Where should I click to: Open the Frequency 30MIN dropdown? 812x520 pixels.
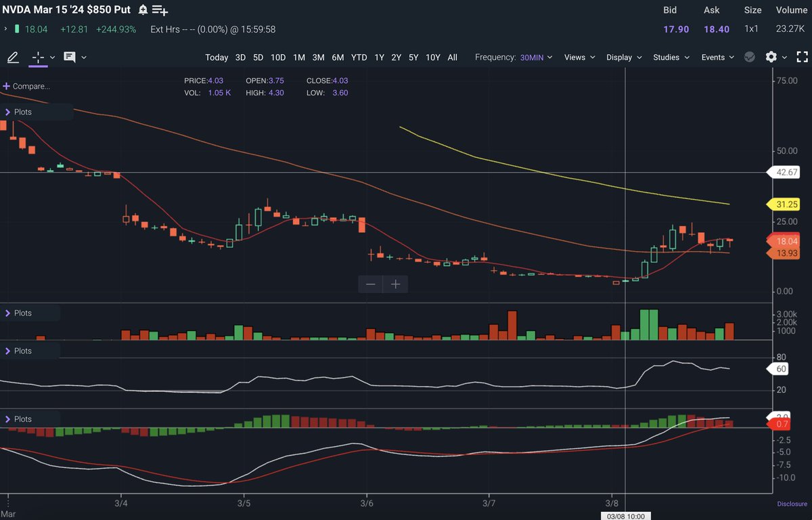point(536,58)
